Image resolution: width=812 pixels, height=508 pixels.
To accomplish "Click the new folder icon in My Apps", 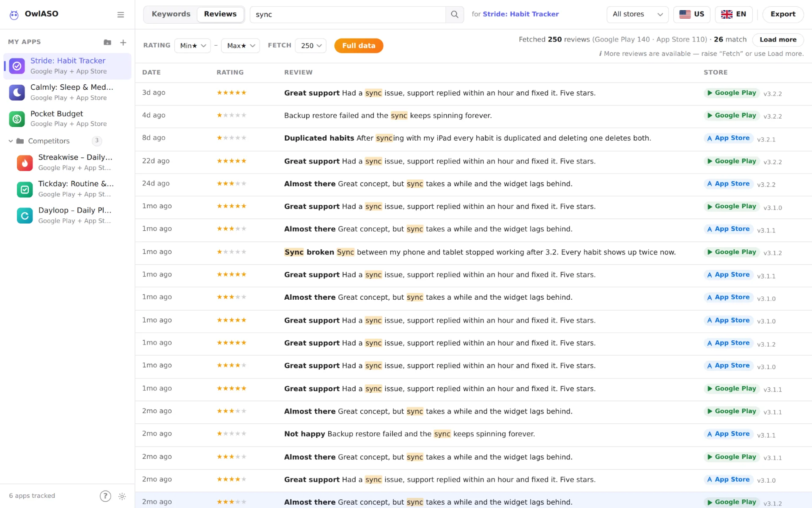I will (107, 42).
